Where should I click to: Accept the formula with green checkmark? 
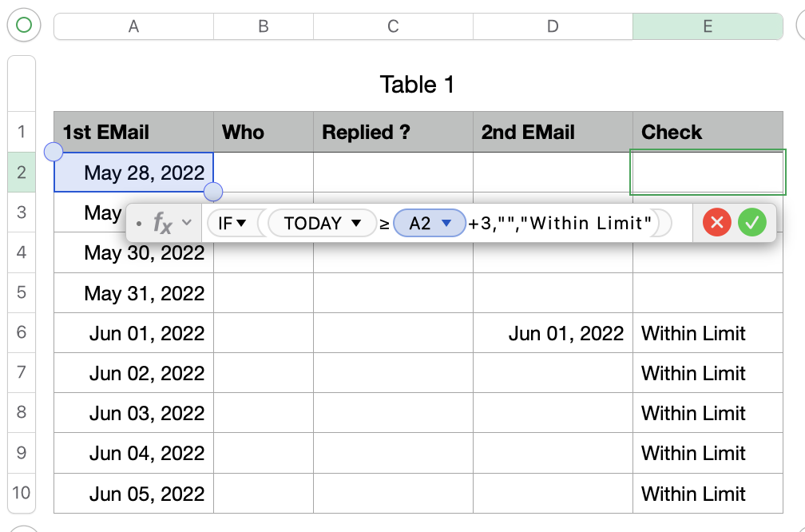coord(751,223)
